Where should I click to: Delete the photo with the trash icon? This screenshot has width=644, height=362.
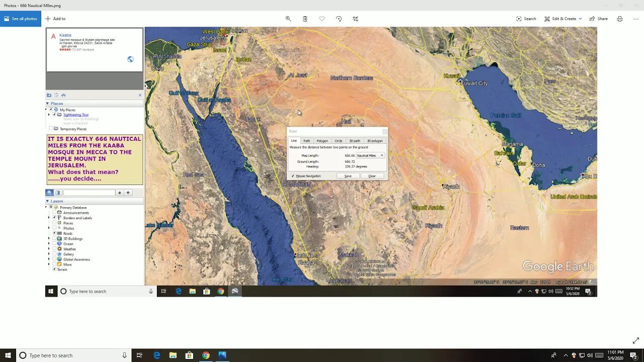coord(305,19)
